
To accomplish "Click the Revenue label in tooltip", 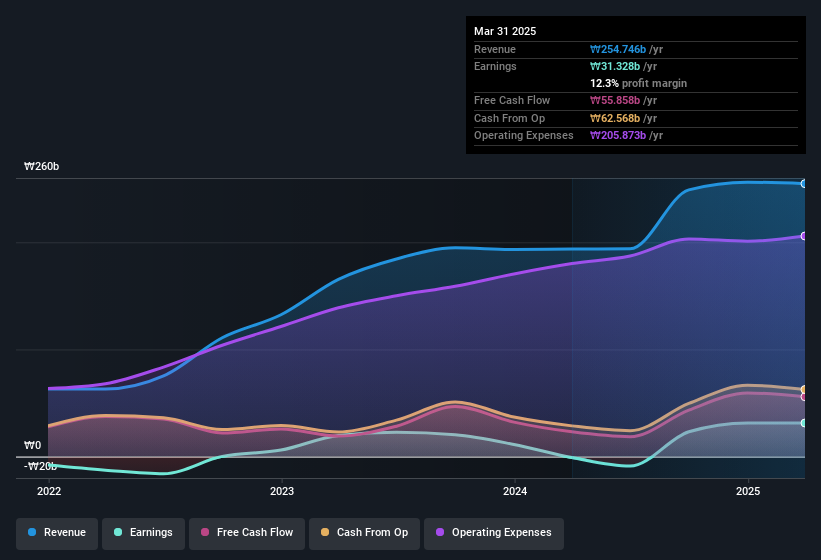I will [495, 49].
